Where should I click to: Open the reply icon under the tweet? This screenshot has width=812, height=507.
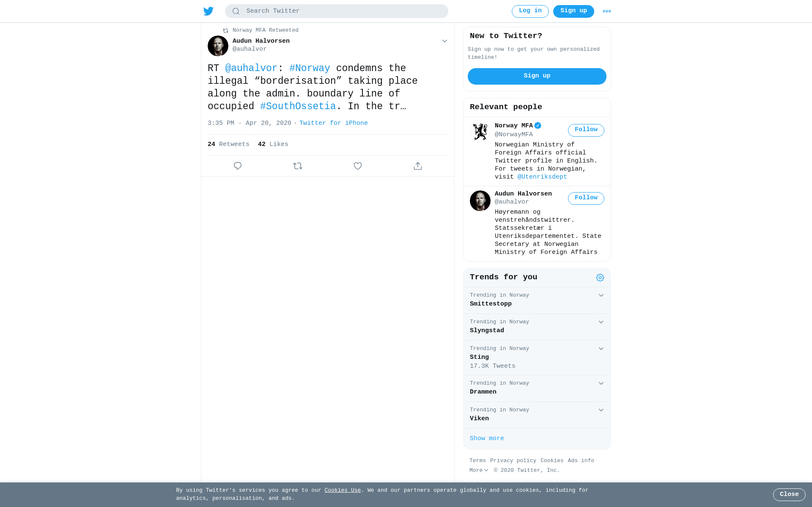click(x=238, y=166)
